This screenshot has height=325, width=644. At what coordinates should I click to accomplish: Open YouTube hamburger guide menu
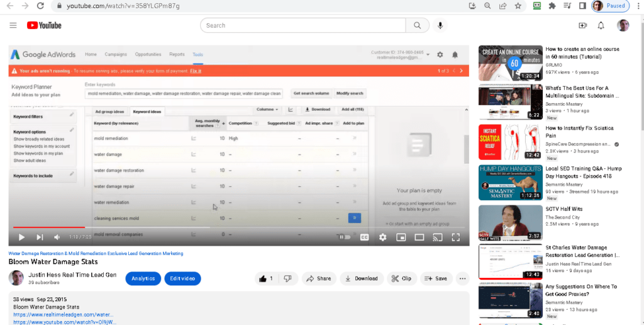click(x=13, y=25)
